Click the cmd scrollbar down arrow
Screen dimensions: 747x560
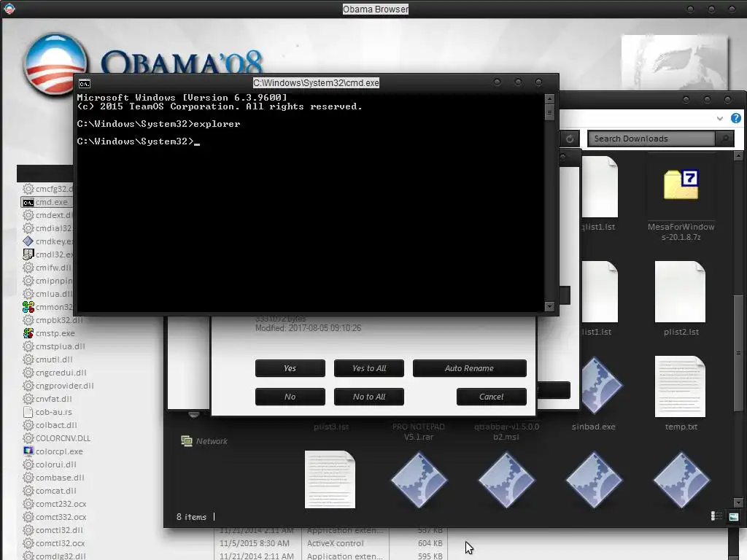coord(549,307)
